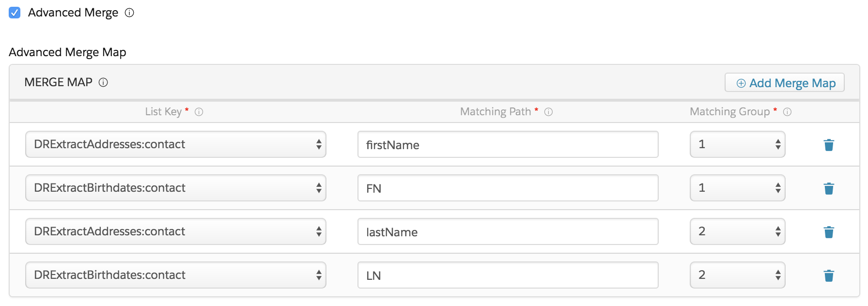Delete the FN merge map row
The width and height of the screenshot is (868, 306).
coord(829,188)
